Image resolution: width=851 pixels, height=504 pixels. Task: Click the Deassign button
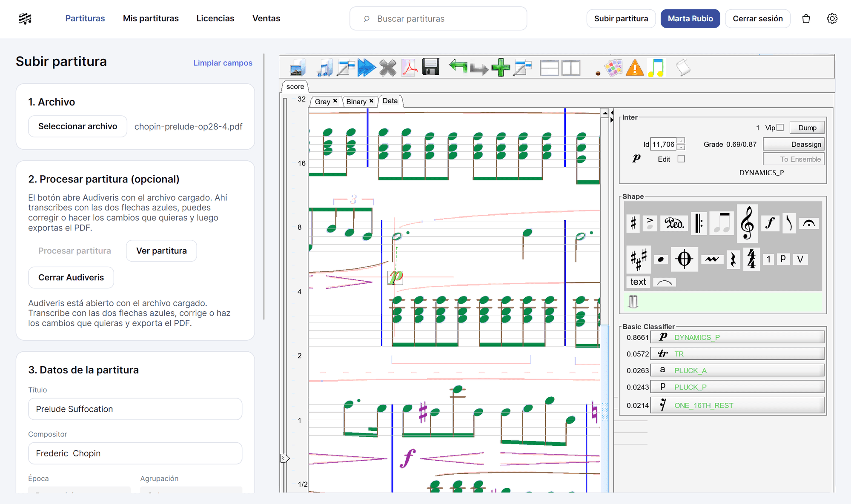point(794,144)
